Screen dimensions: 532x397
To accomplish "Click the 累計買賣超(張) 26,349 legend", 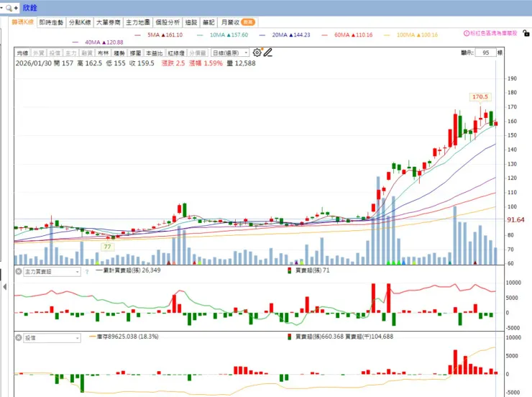I will (x=129, y=270).
